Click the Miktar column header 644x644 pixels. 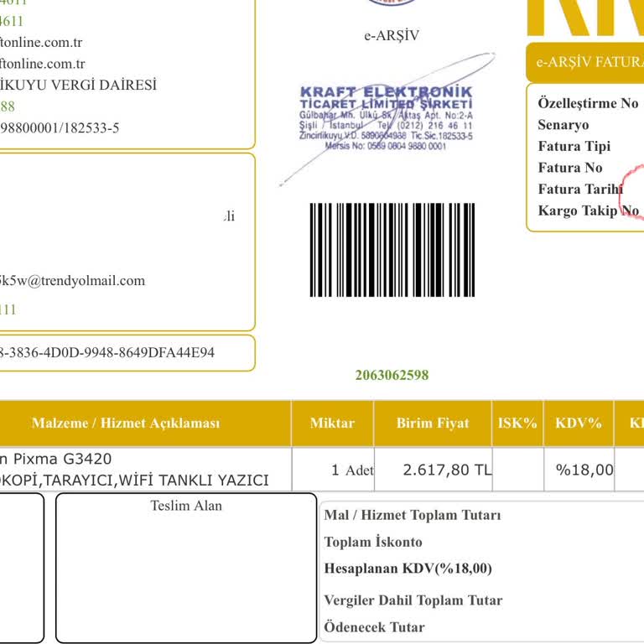pyautogui.click(x=332, y=423)
